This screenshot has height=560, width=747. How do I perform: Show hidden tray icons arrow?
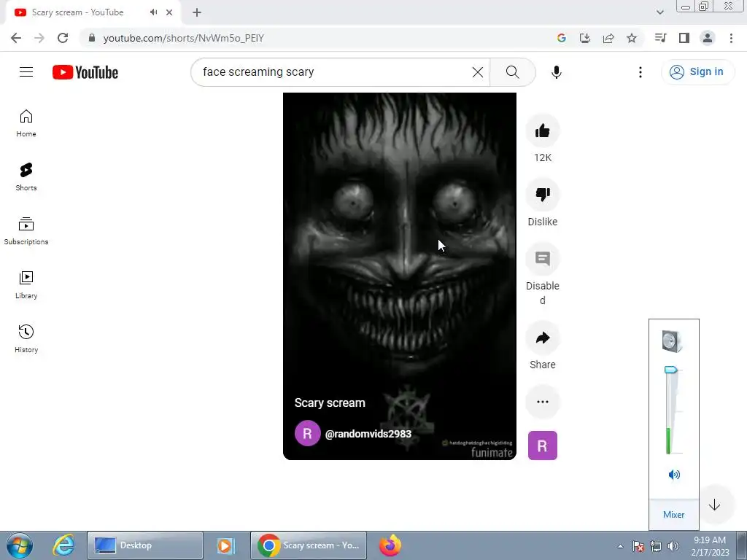coord(620,547)
